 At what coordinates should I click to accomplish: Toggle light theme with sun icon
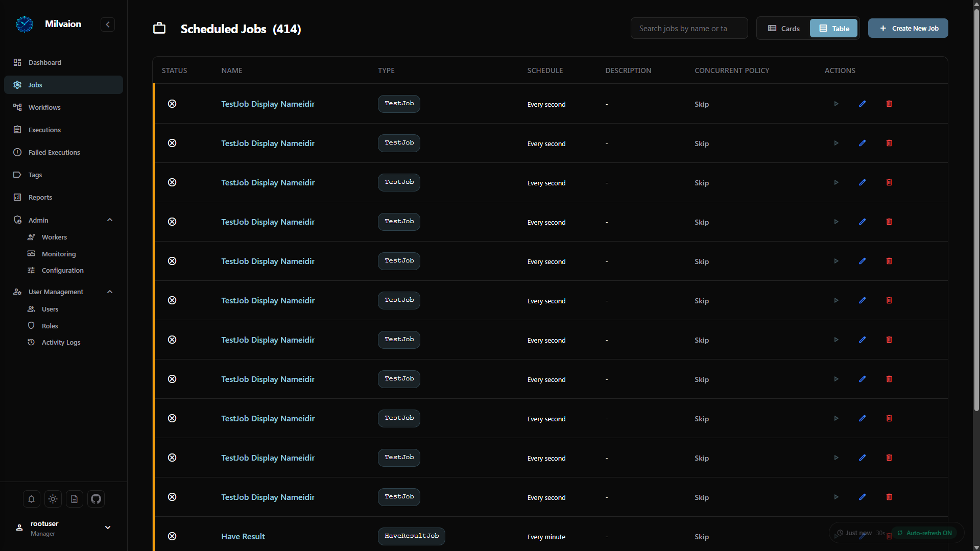pos(53,499)
